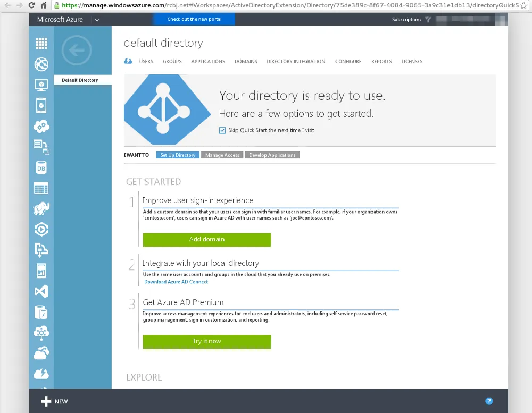This screenshot has height=413, width=532.
Task: Open Recovery Services cloud icon in sidebar
Action: [41, 353]
